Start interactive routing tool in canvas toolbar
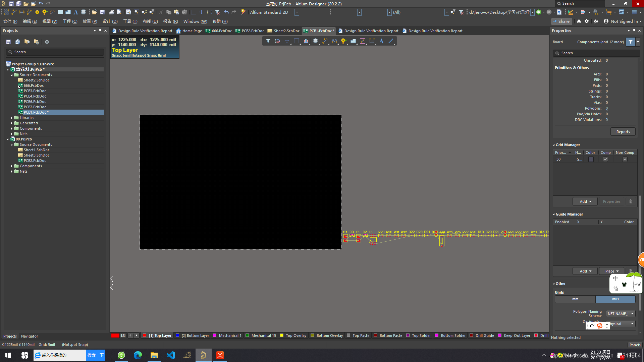Image resolution: width=644 pixels, height=362 pixels. (325, 41)
